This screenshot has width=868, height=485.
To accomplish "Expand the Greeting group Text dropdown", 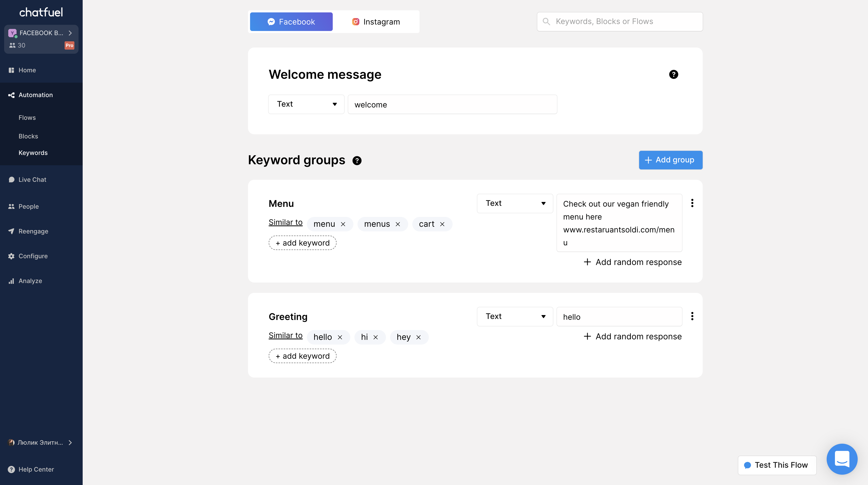I will (x=515, y=317).
